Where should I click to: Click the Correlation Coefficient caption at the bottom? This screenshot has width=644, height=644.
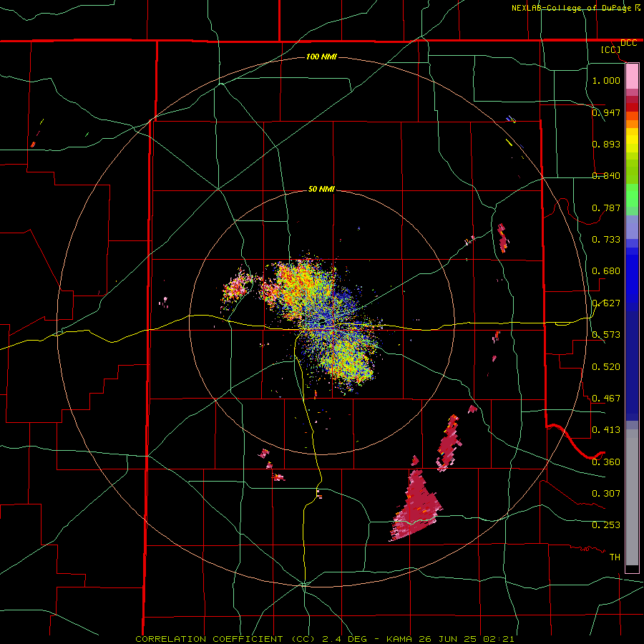click(x=325, y=639)
